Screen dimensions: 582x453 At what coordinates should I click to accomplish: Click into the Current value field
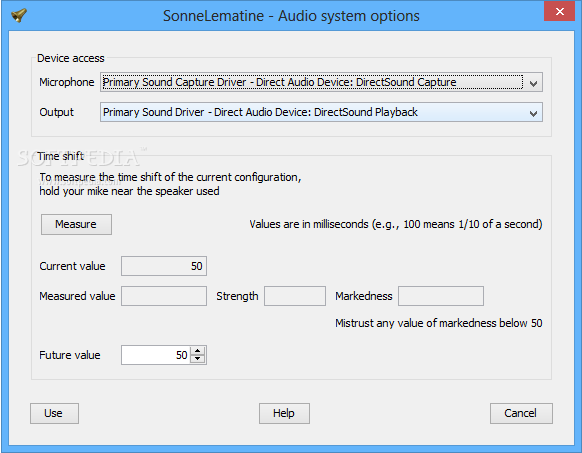pos(164,266)
